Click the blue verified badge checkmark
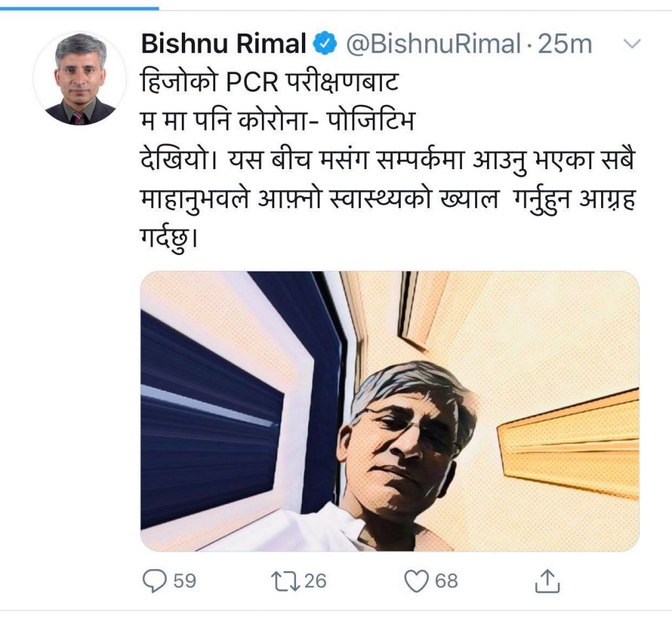The image size is (672, 621). point(324,44)
